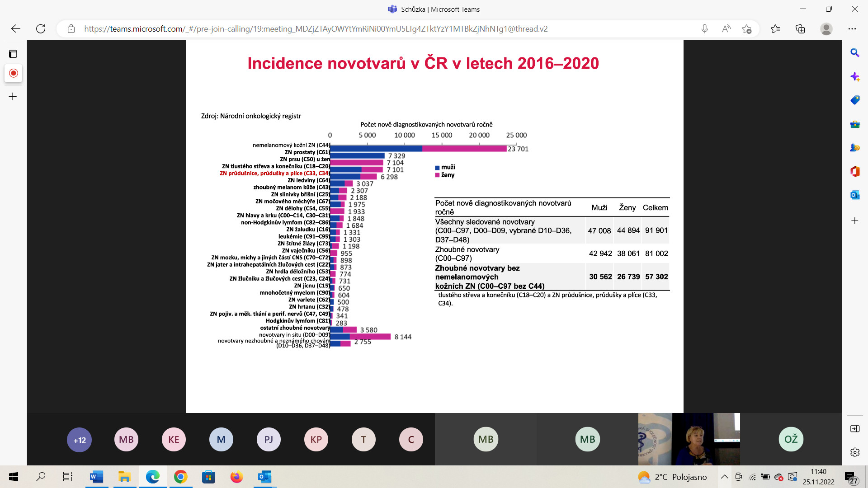
Task: Open the taskbar clock and date
Action: coord(818,477)
